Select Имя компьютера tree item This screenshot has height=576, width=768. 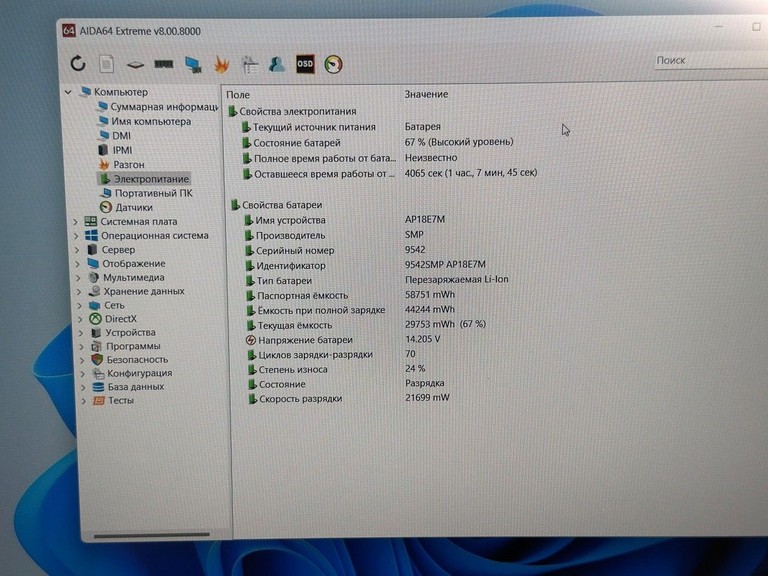click(x=144, y=121)
